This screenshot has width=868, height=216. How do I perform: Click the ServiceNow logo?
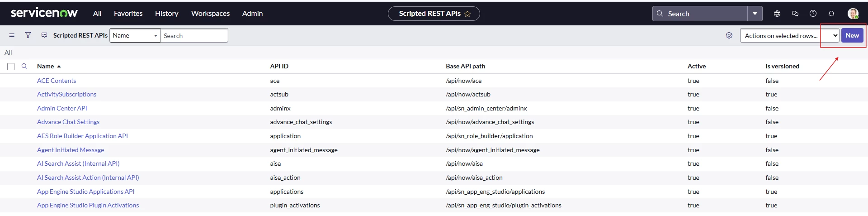(x=44, y=13)
